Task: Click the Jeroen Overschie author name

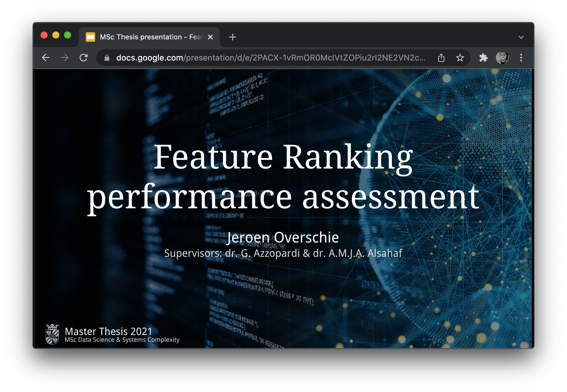Action: click(x=283, y=237)
